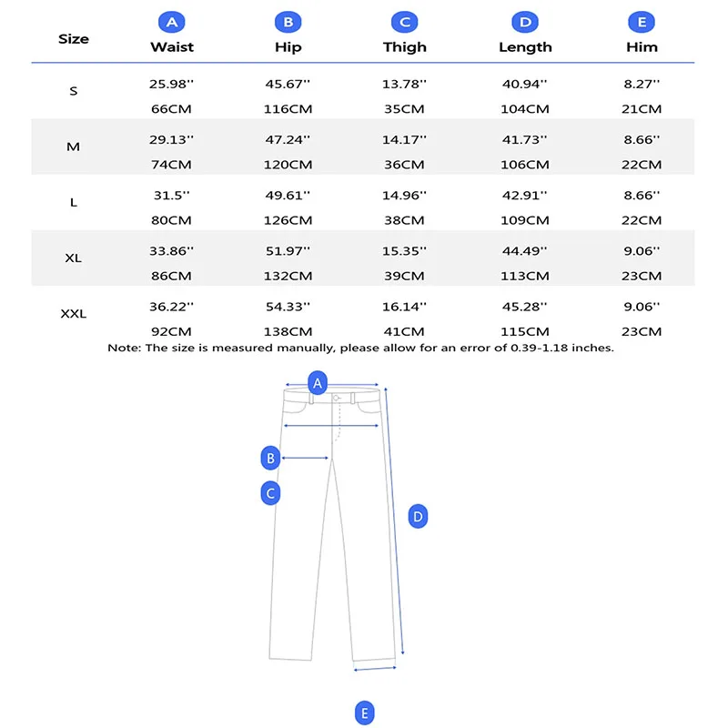Click the Size column header

click(74, 38)
